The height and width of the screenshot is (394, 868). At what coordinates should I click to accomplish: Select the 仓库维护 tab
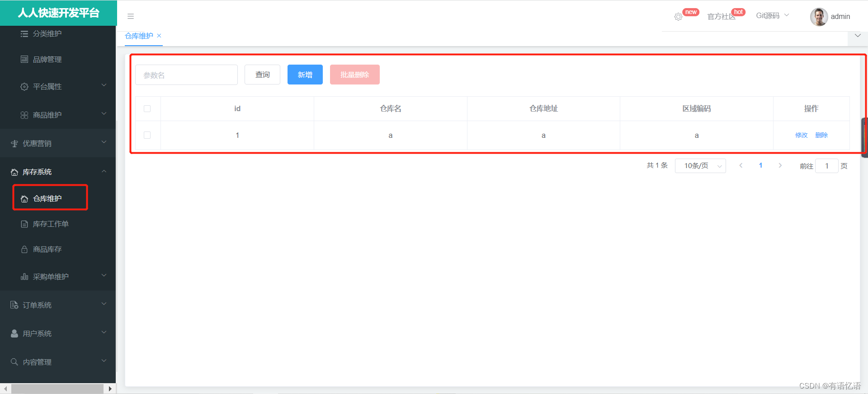click(x=139, y=36)
